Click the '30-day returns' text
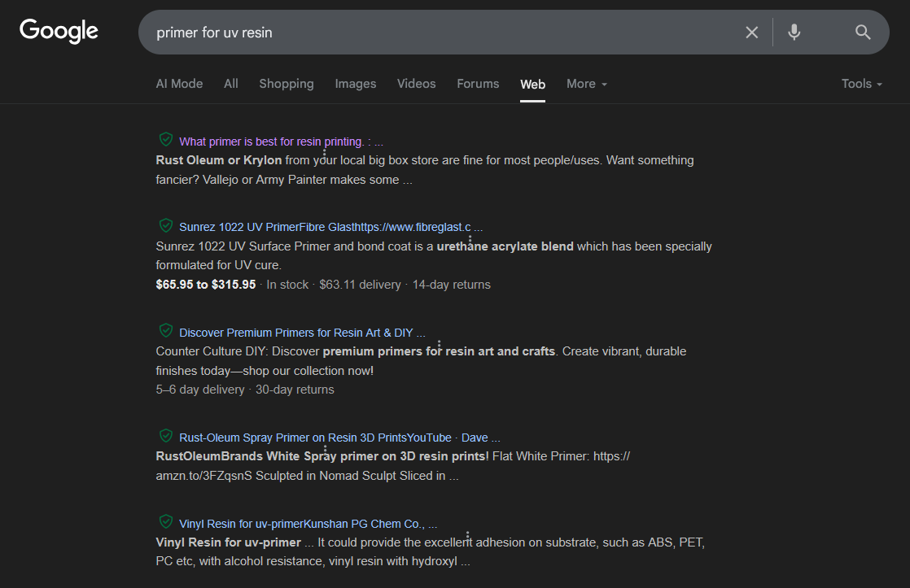Image resolution: width=910 pixels, height=588 pixels. [x=295, y=390]
